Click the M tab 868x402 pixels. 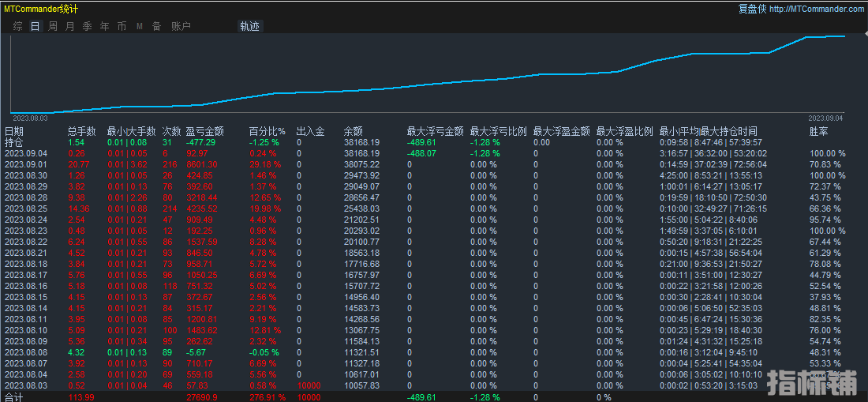point(139,26)
